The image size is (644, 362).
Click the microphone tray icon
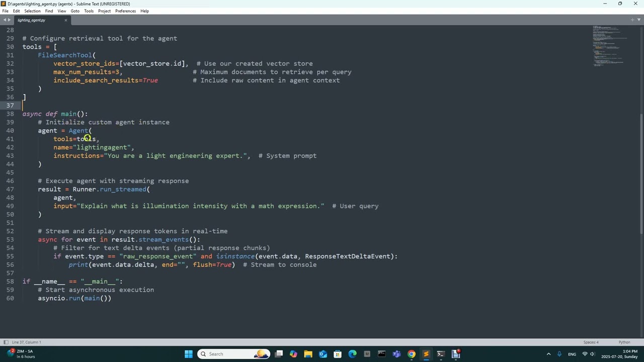(x=559, y=354)
